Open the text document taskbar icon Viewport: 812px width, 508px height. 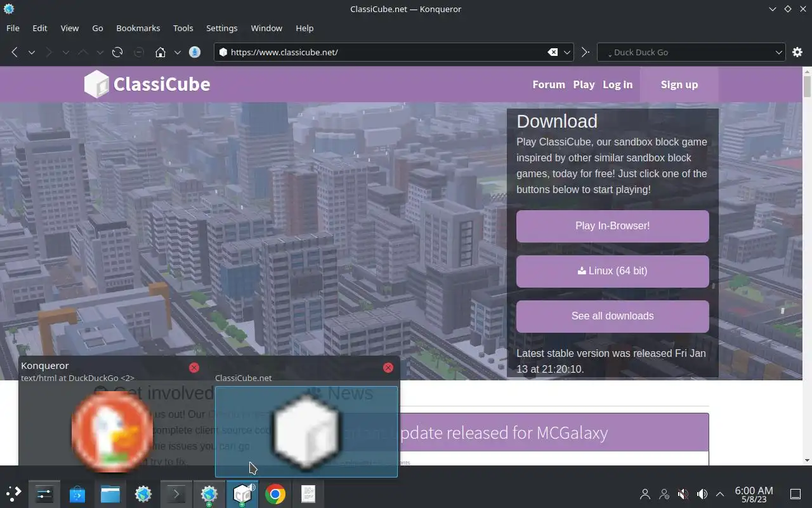tap(308, 493)
